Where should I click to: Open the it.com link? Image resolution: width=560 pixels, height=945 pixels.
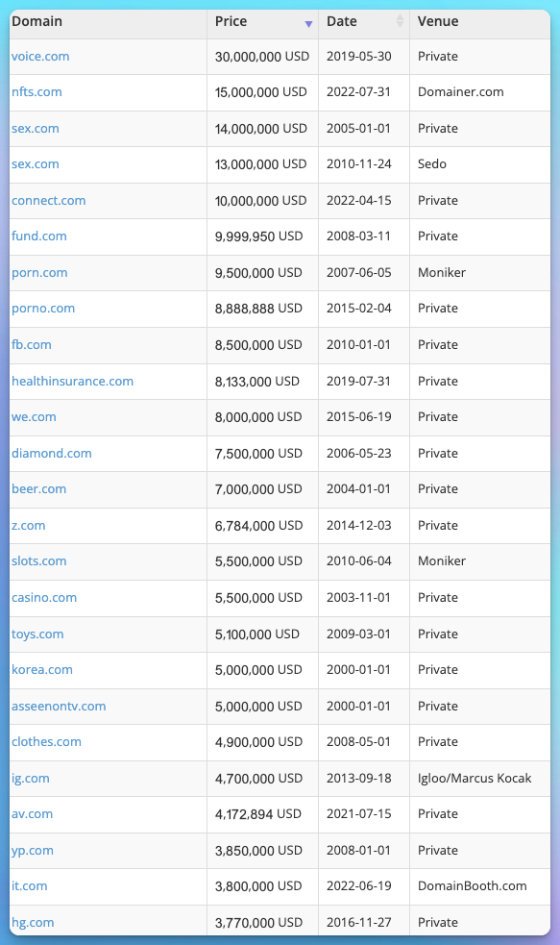29,886
